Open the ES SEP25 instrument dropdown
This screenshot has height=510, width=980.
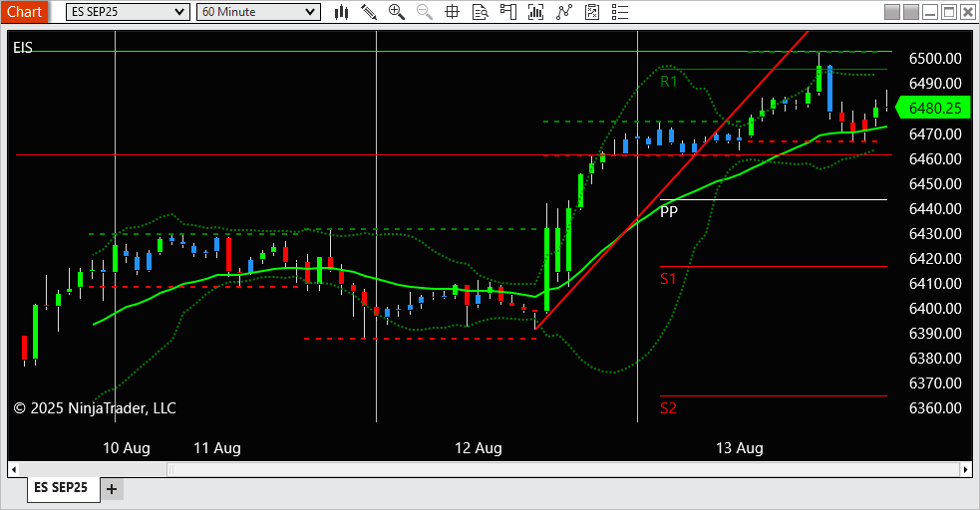click(x=128, y=12)
